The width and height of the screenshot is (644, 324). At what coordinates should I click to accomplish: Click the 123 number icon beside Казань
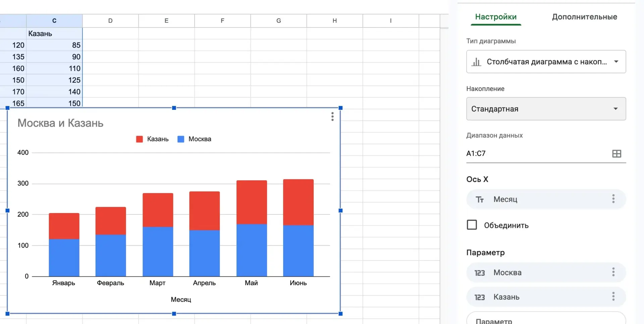480,297
